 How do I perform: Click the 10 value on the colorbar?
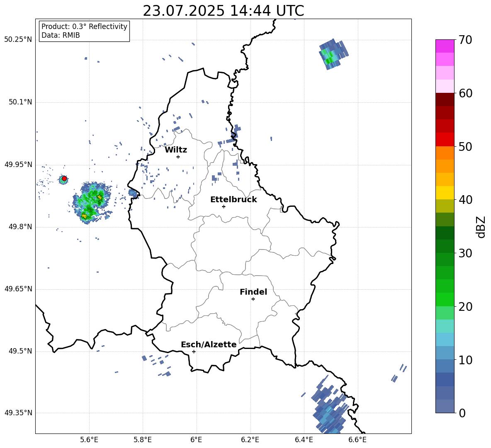(x=465, y=360)
